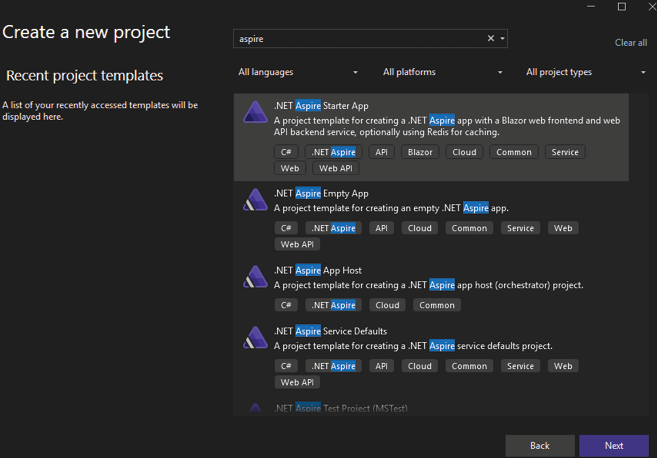This screenshot has height=458, width=657.
Task: Click the .NET Aspire App Host template icon
Action: (x=255, y=277)
